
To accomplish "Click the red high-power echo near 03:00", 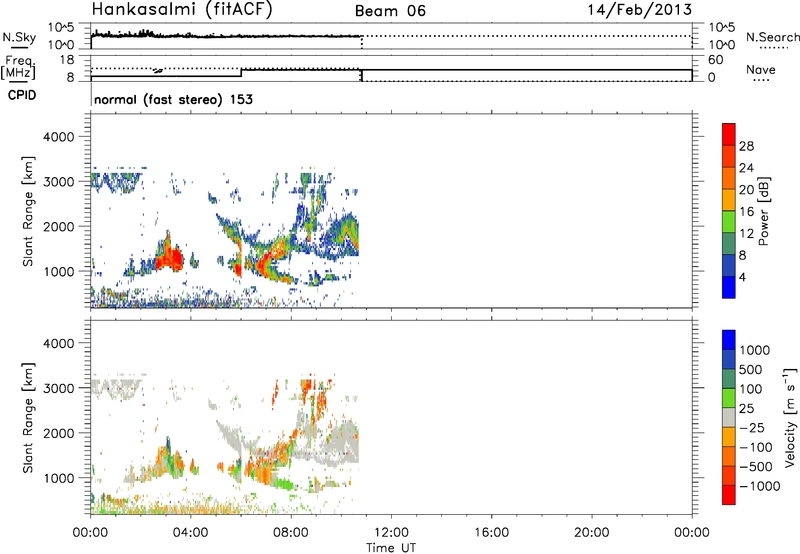I will click(171, 258).
